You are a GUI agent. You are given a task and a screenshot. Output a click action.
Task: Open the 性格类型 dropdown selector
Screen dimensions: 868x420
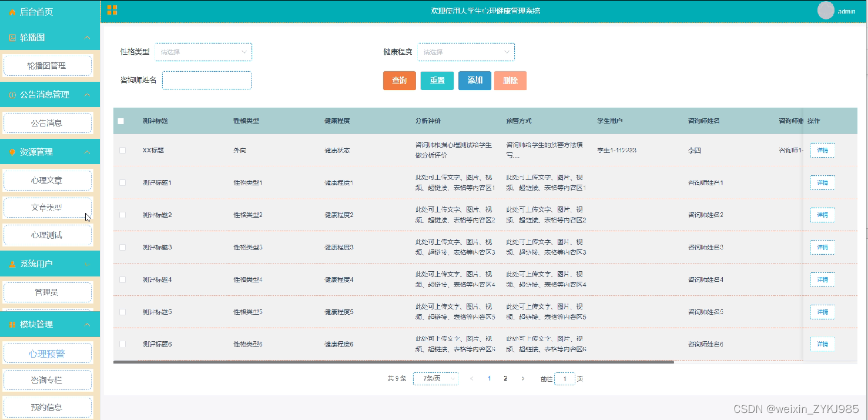(203, 52)
